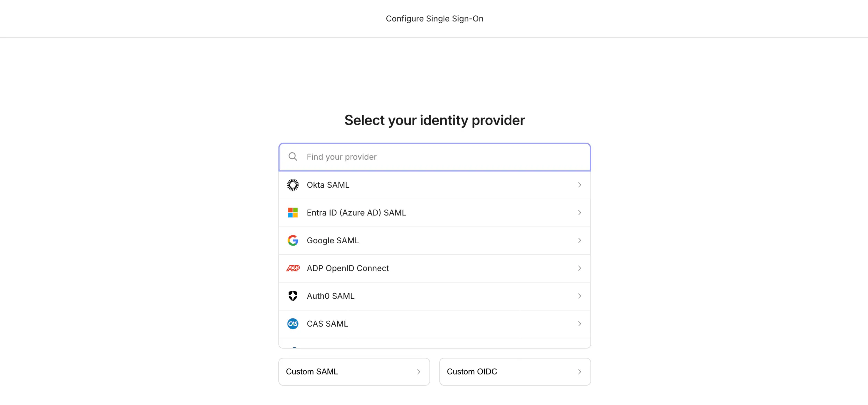Open the Entra ID (Azure AD) SAML chevron
Screen dimensions: 868x405
[579, 212]
